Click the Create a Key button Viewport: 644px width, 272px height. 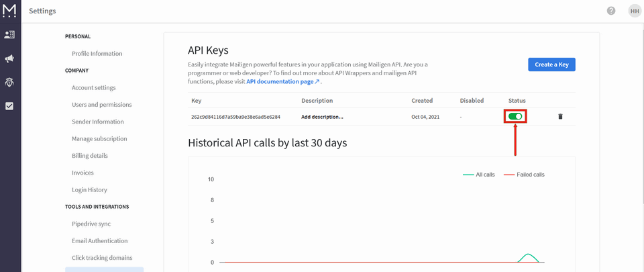coord(551,64)
